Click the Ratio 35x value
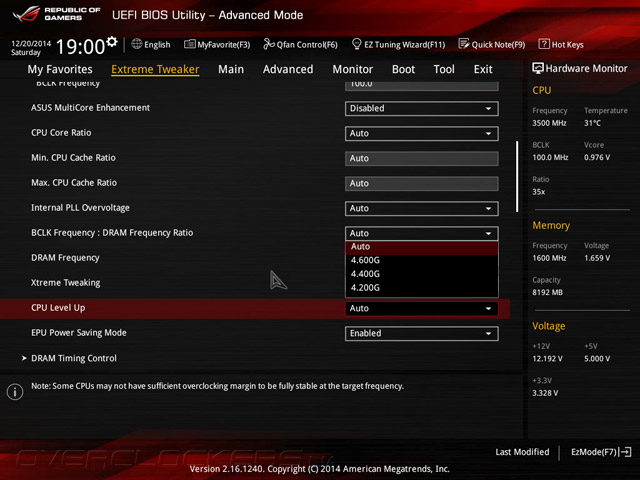Viewport: 640px width, 480px height. click(x=538, y=192)
